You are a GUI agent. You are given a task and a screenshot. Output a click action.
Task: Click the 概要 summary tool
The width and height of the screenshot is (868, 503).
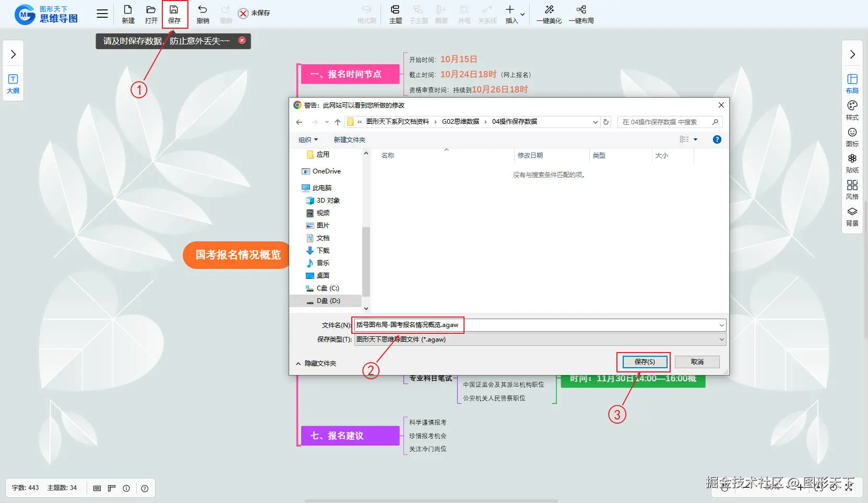[441, 14]
